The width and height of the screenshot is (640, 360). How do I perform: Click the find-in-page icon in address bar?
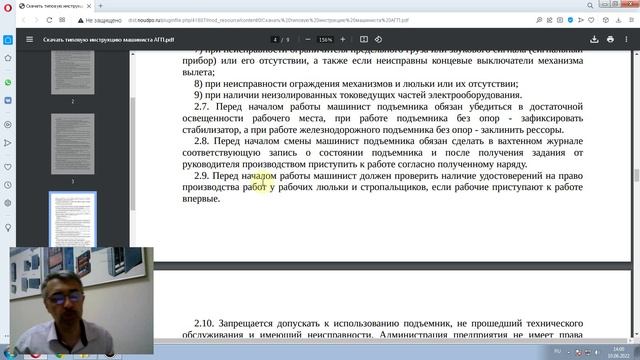pyautogui.click(x=539, y=20)
